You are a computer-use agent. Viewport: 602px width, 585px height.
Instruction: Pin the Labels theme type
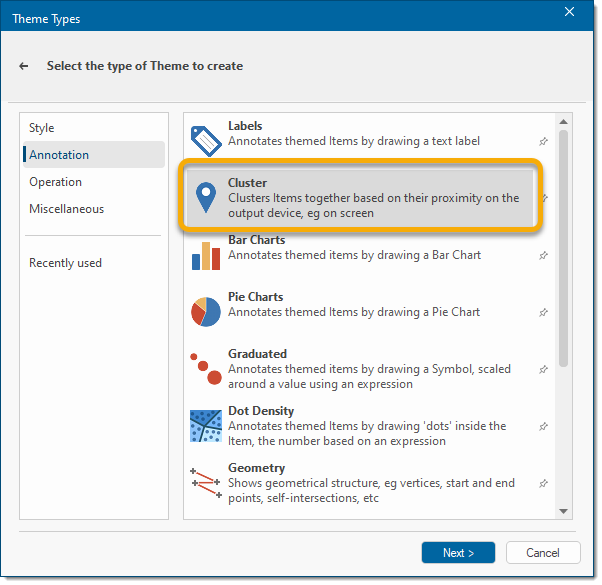coord(544,142)
